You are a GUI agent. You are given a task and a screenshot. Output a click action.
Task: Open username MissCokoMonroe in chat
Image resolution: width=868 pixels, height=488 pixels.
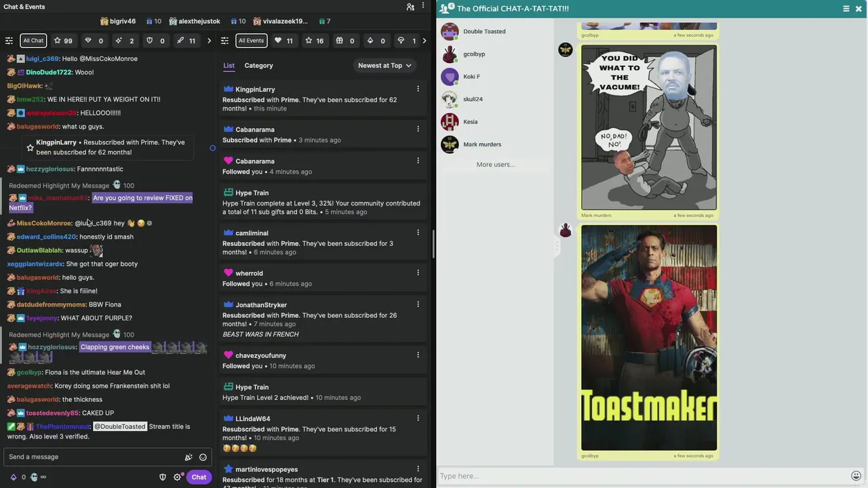click(44, 223)
